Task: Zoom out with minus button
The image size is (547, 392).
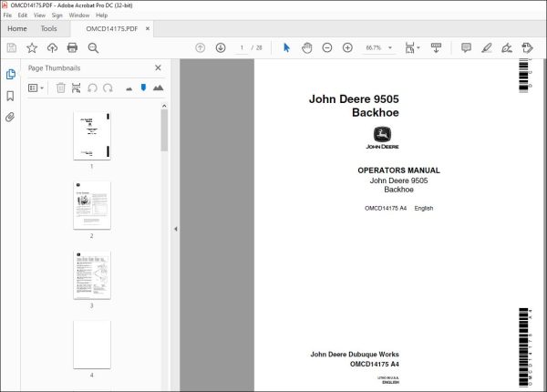Action: click(x=327, y=47)
